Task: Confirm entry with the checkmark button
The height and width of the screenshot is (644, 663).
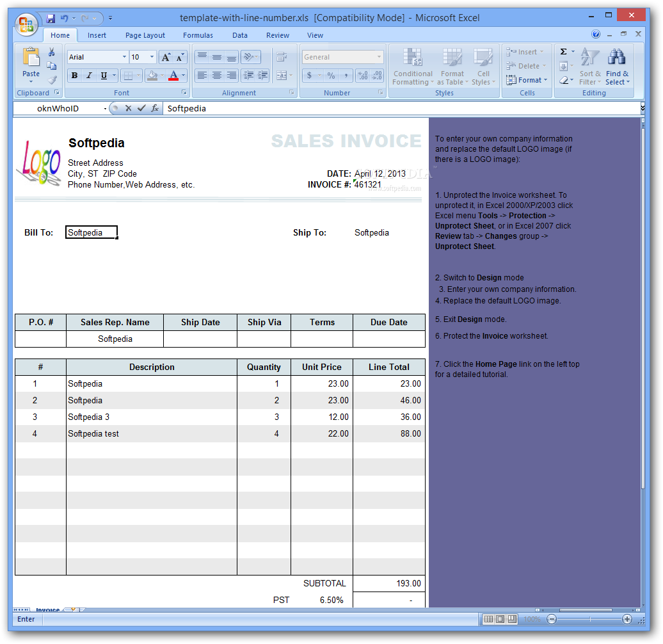Action: [141, 109]
